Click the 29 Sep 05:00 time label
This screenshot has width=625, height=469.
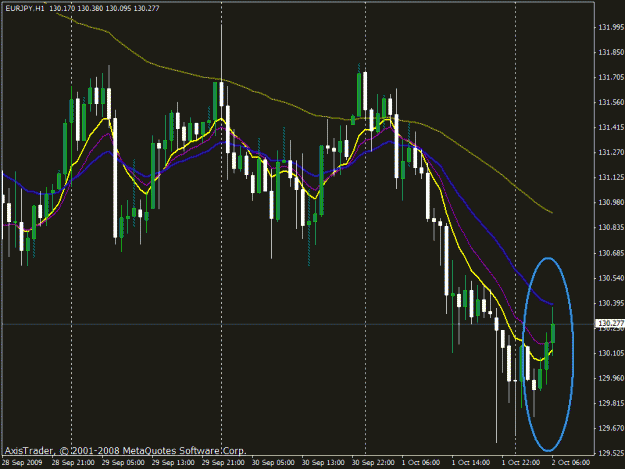click(x=123, y=463)
